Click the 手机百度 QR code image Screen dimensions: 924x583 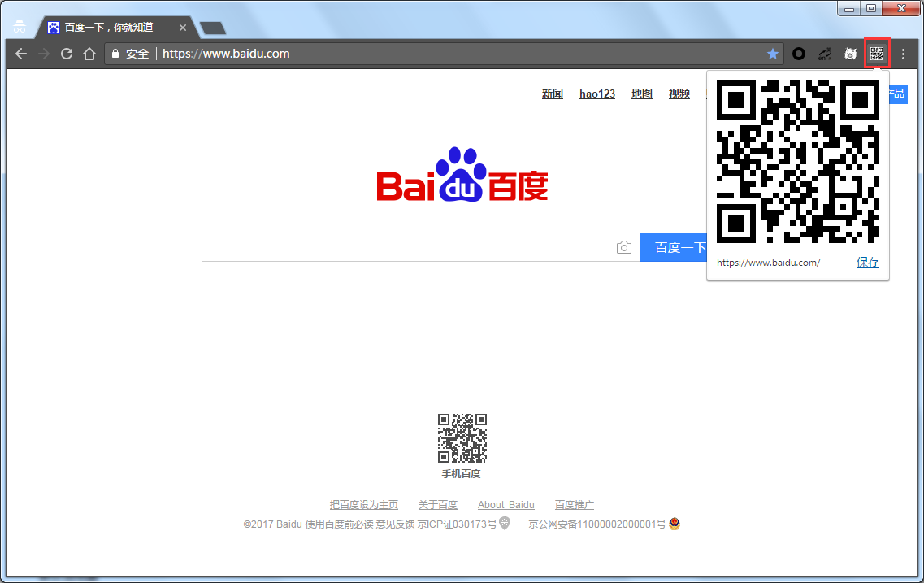tap(462, 438)
